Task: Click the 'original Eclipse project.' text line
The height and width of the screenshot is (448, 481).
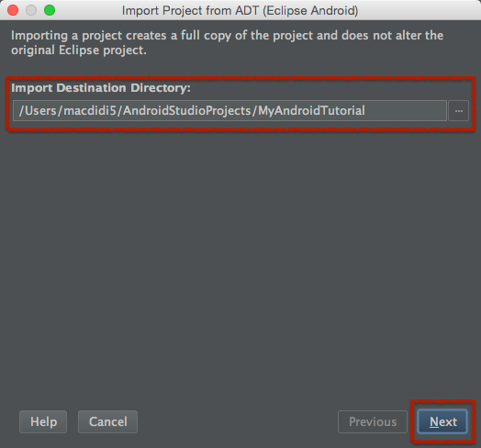Action: pos(79,50)
